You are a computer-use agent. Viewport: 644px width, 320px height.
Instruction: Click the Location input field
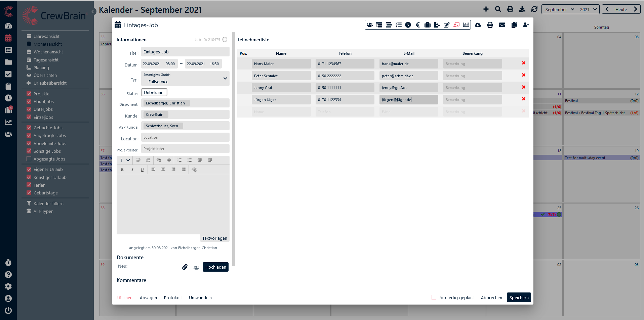[x=185, y=137]
